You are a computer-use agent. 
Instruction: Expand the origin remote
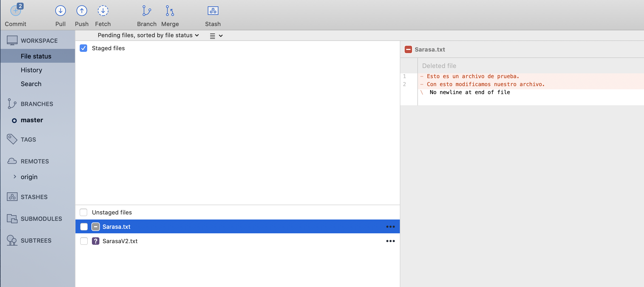tap(15, 177)
